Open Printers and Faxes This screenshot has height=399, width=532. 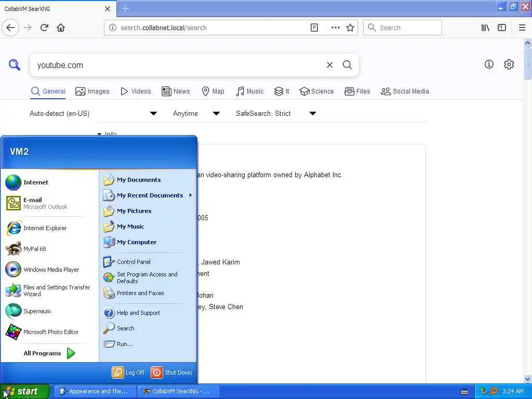point(148,293)
